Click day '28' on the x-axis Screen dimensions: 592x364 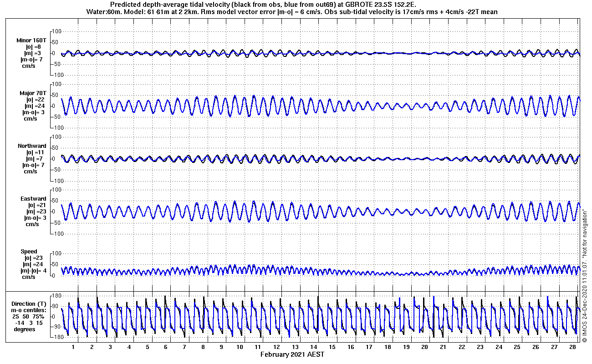572,347
